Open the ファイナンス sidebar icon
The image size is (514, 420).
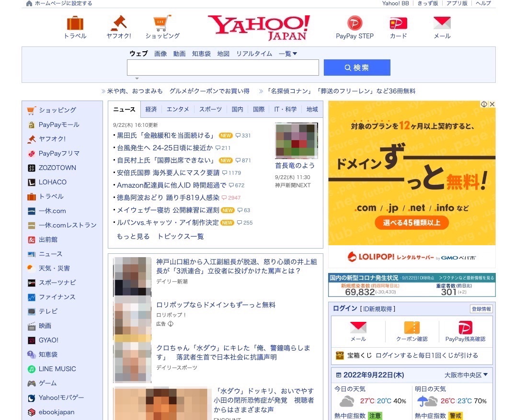[32, 297]
